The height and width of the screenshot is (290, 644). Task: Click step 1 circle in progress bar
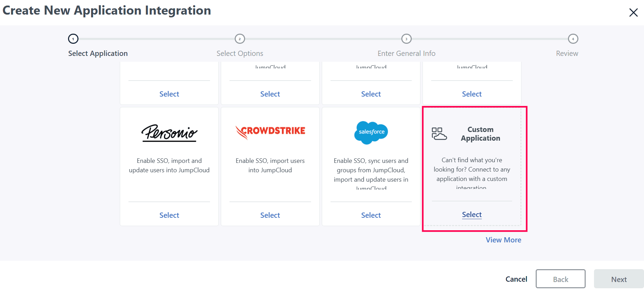click(x=73, y=39)
